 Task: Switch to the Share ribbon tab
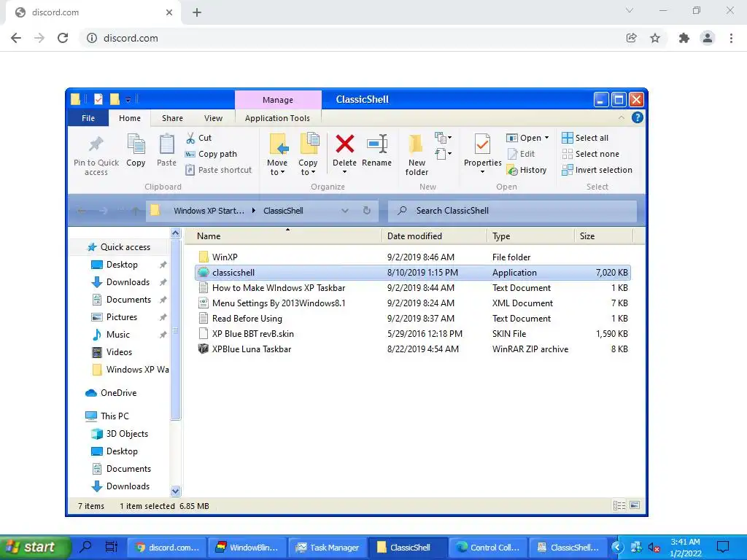172,118
